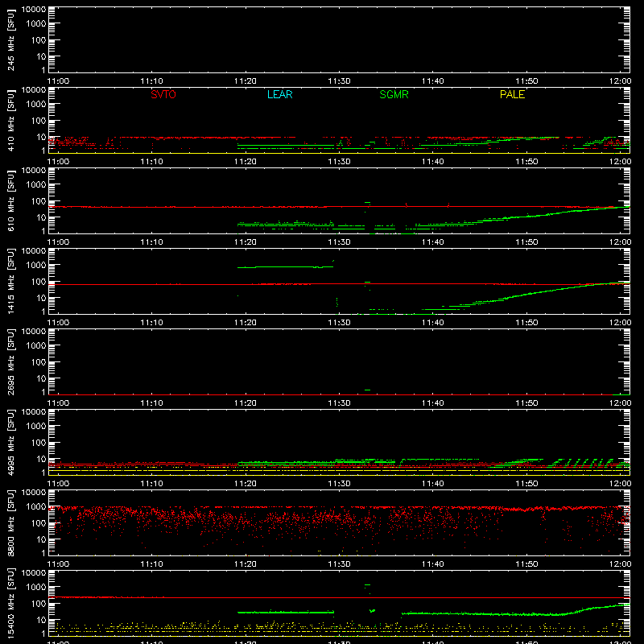Click the red SVTO station legend label

(163, 94)
